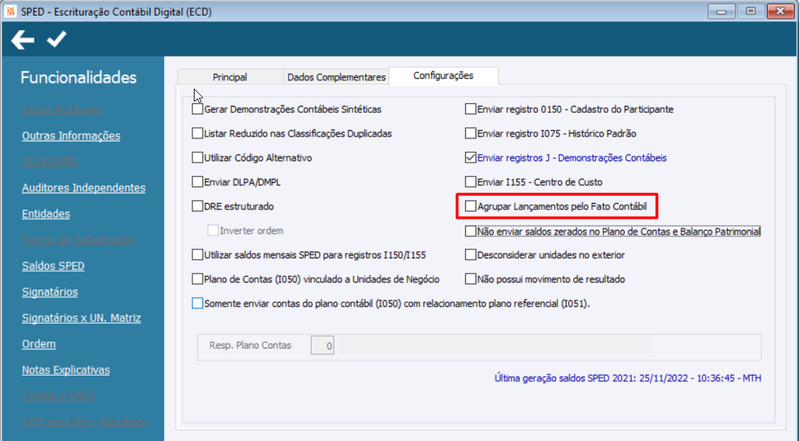Click the back arrow icon
The height and width of the screenshot is (441, 800).
[22, 40]
